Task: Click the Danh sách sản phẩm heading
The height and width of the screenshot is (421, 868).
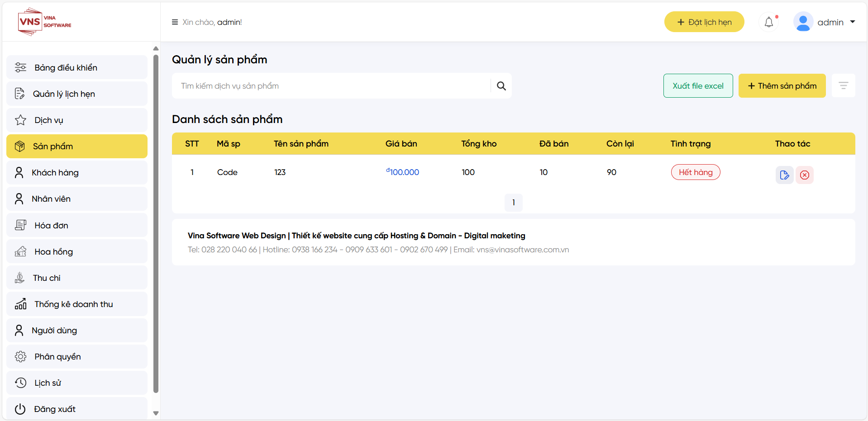Action: 227,119
